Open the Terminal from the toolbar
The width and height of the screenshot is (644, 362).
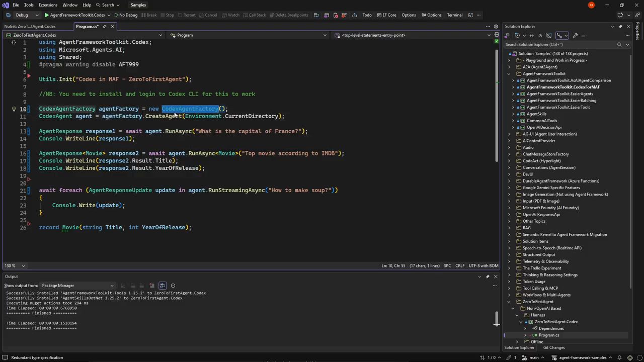454,15
